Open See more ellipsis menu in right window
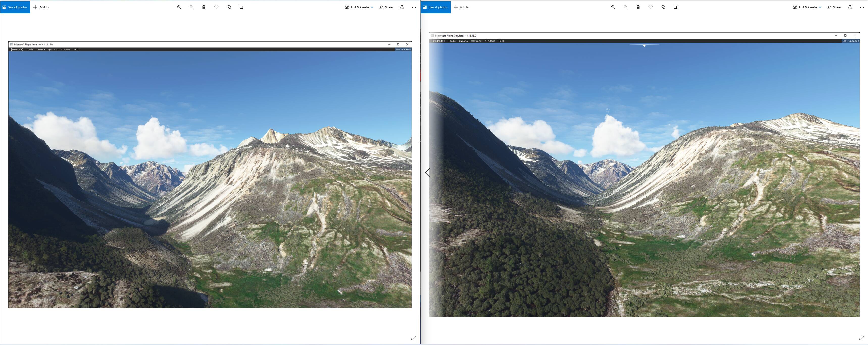 [x=862, y=7]
